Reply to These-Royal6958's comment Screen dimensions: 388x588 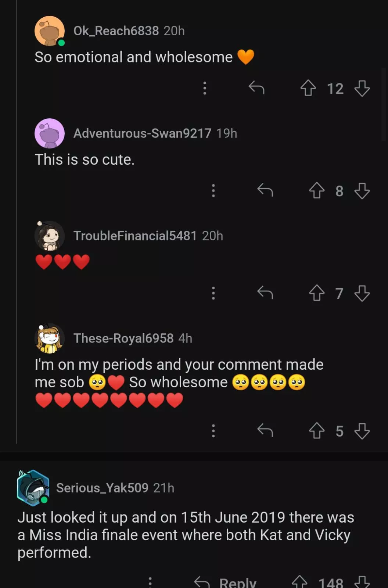click(265, 430)
